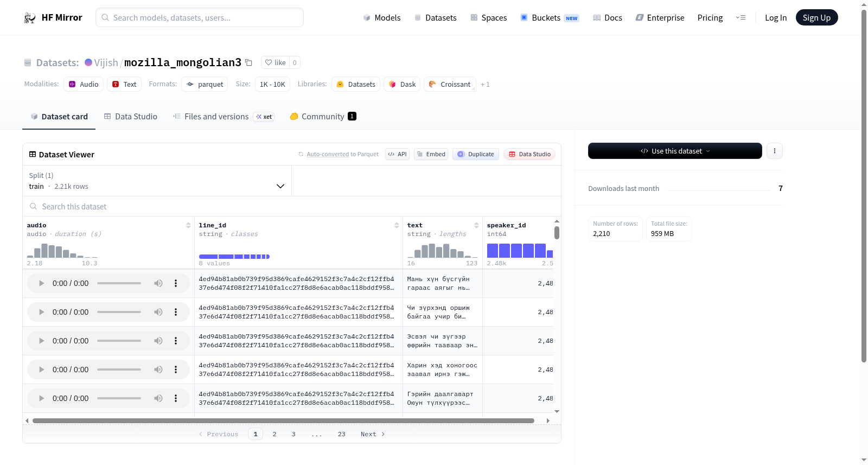The width and height of the screenshot is (868, 465).
Task: Mute audio in the 'Харин хэд' row
Action: (x=158, y=370)
